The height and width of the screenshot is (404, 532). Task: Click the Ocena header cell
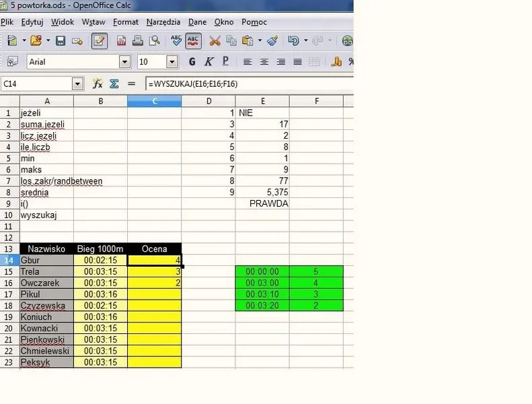tap(155, 248)
